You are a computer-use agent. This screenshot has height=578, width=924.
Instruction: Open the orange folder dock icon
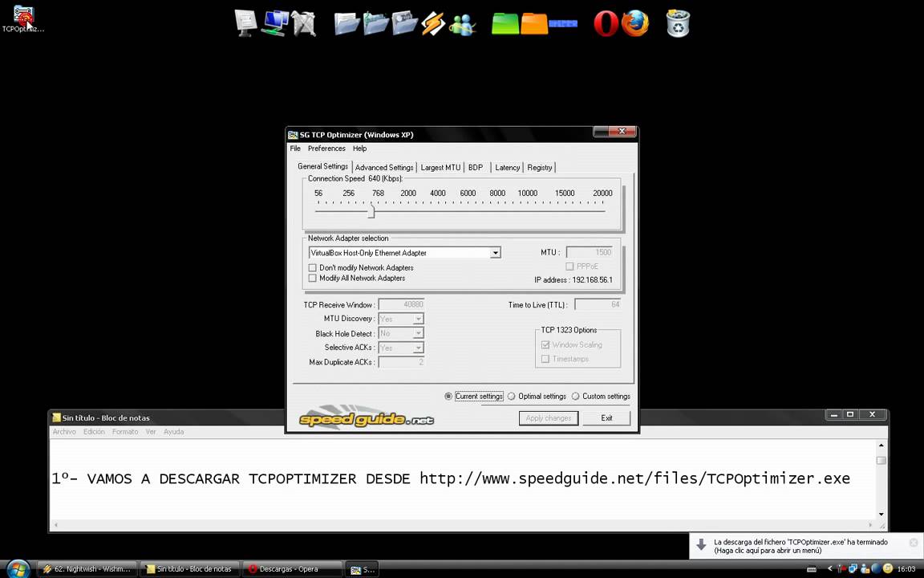[534, 23]
